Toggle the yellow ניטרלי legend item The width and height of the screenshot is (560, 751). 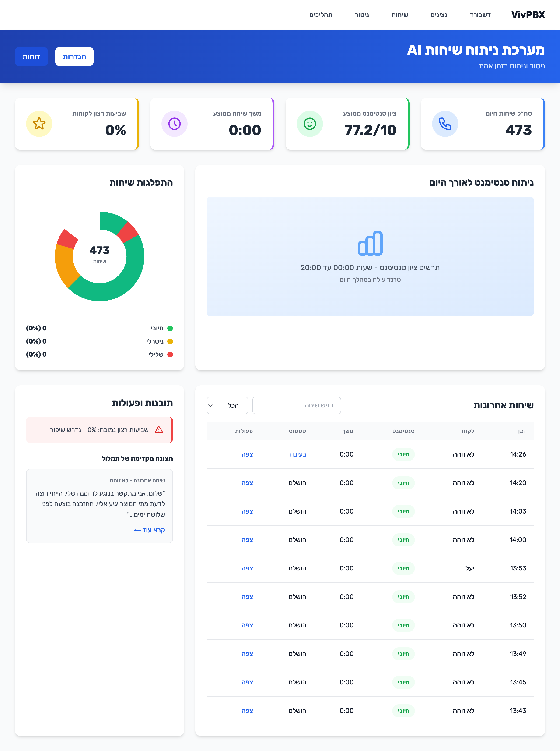(x=171, y=341)
